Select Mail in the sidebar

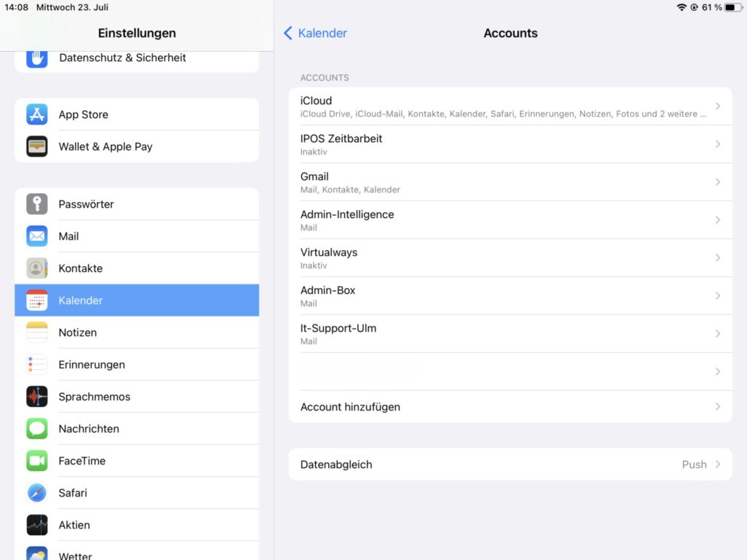(x=136, y=236)
